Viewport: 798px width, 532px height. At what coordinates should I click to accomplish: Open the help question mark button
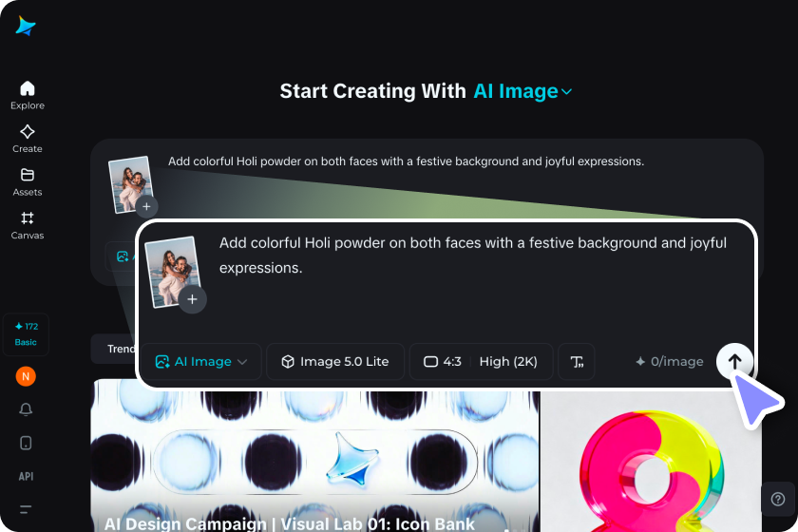778,499
